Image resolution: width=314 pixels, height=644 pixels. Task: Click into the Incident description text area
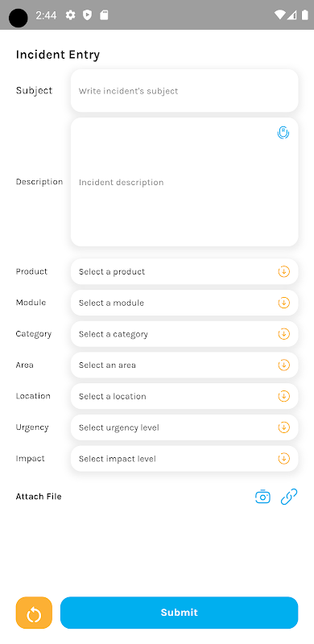[184, 182]
